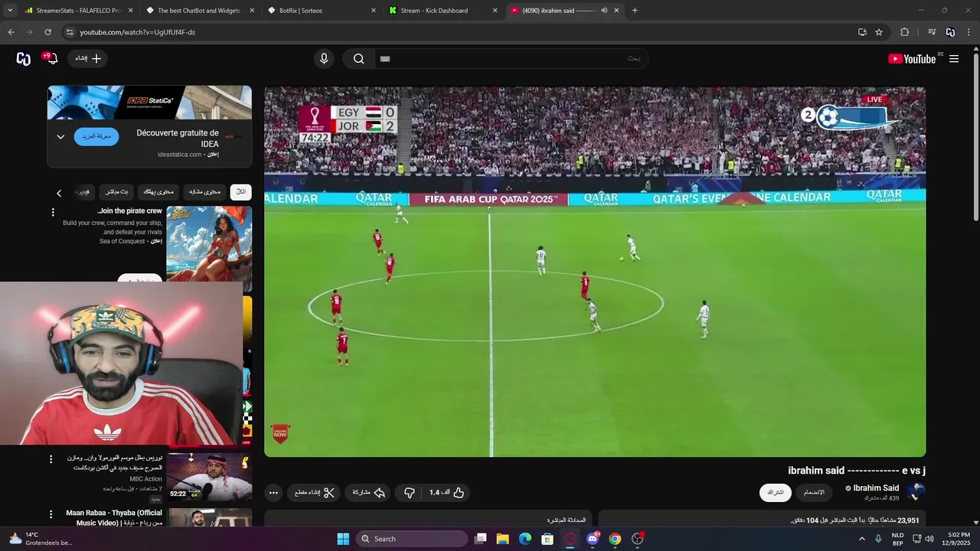Open the Ibrahim Said channel name link
Image resolution: width=980 pixels, height=551 pixels.
pyautogui.click(x=876, y=488)
